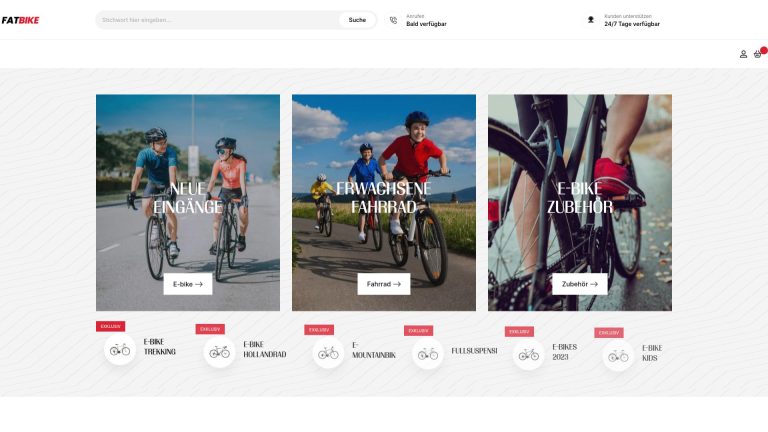768x432 pixels.
Task: Click the FATBIKE logo
Action: (21, 20)
